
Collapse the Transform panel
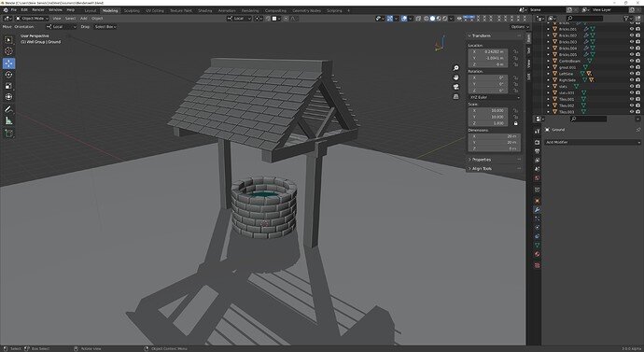coord(481,35)
